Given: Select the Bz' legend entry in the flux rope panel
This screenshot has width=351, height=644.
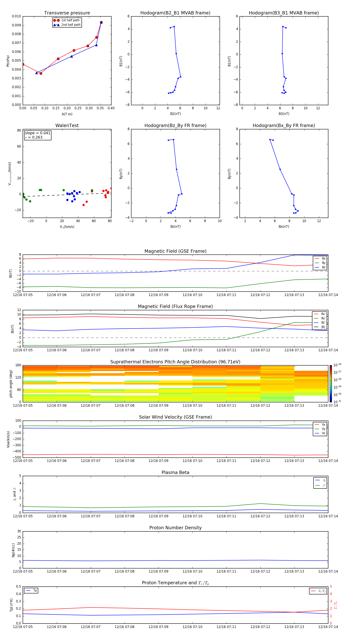Looking at the screenshot, I should click(x=320, y=323).
